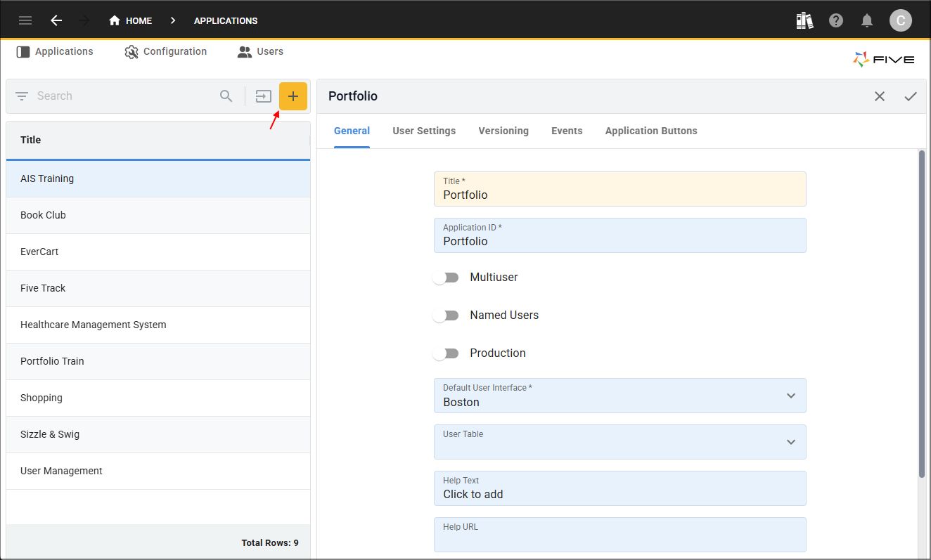The width and height of the screenshot is (931, 560).
Task: Click the yellow plus add button
Action: pos(293,96)
